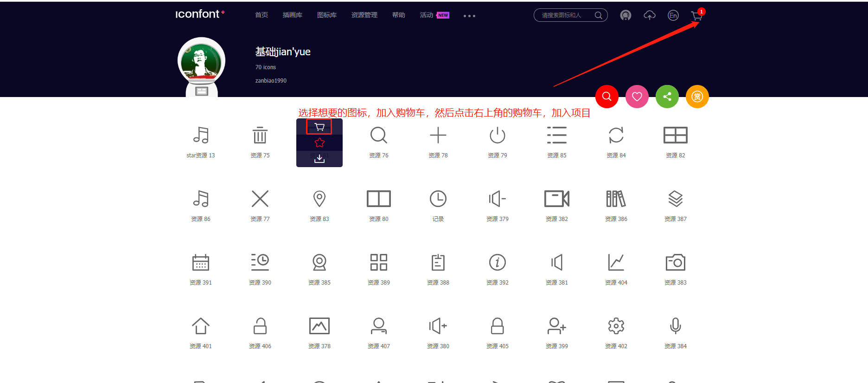Add hovered icon to cart

click(x=319, y=127)
